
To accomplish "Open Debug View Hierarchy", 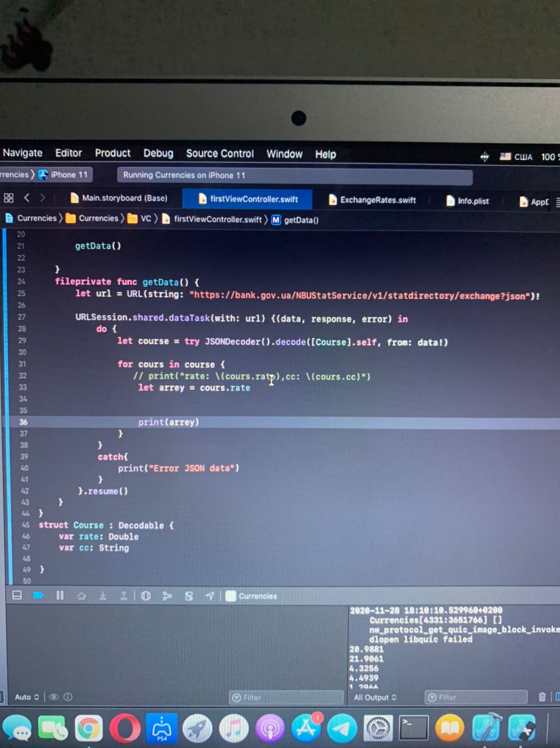I will (x=146, y=596).
